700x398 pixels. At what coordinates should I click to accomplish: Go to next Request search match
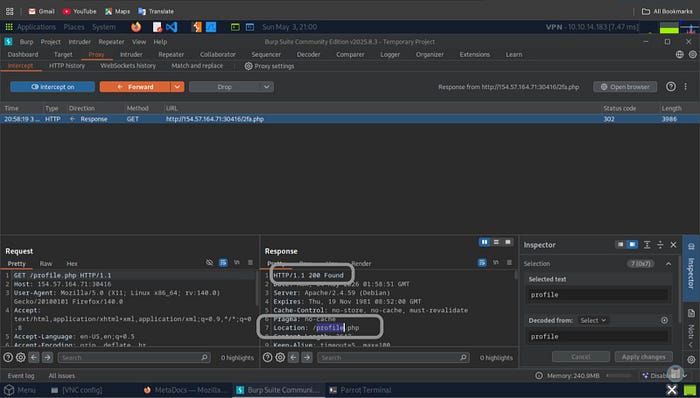point(47,357)
